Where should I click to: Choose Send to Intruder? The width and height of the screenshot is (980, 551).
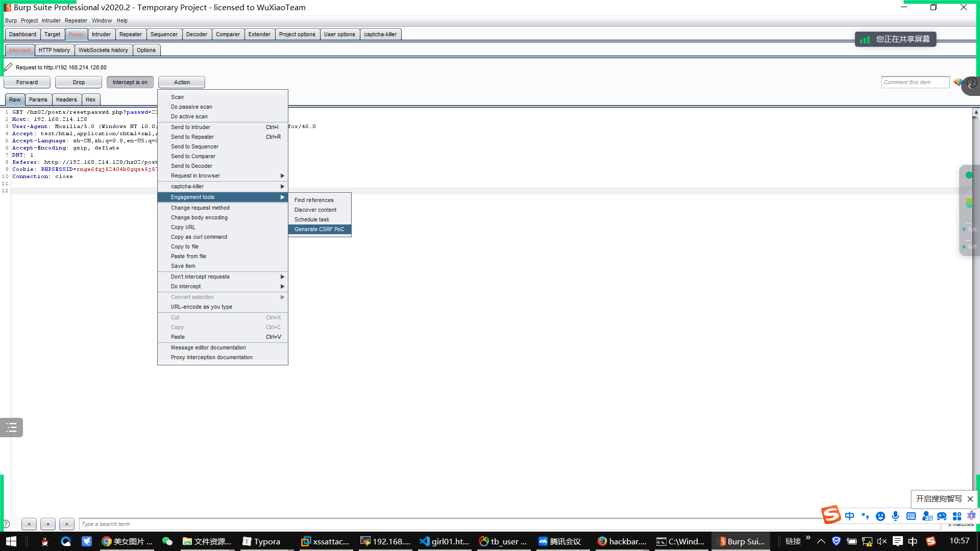click(223, 127)
